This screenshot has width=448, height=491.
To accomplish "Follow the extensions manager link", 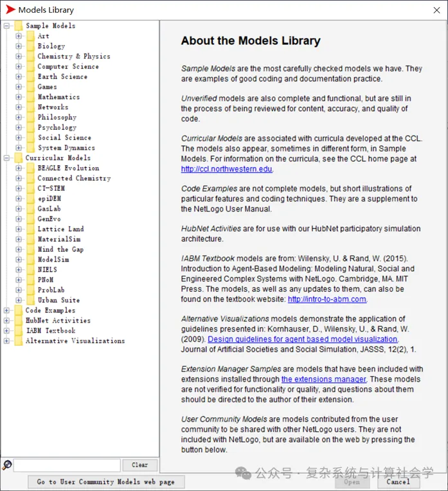I will 323,379.
